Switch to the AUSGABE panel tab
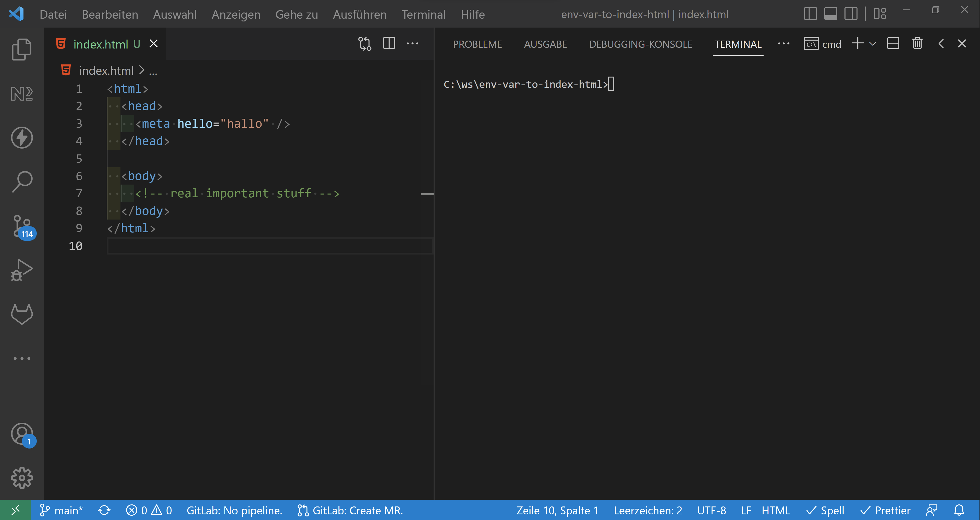 coord(546,44)
